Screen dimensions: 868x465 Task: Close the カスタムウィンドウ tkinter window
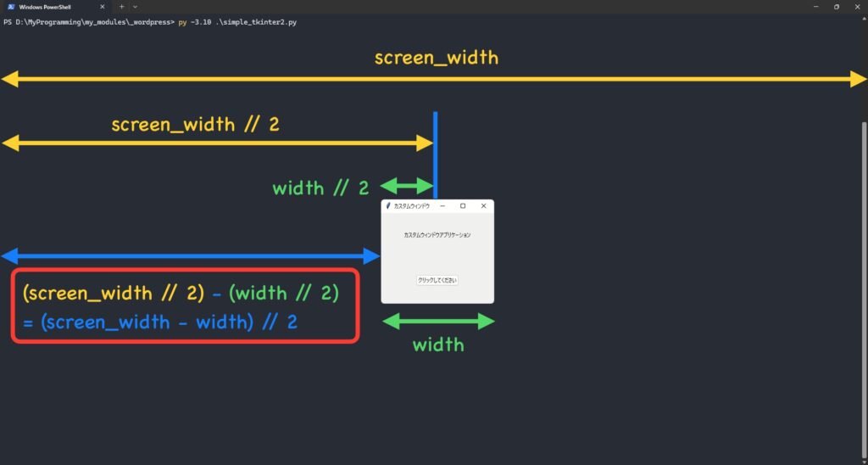point(483,206)
